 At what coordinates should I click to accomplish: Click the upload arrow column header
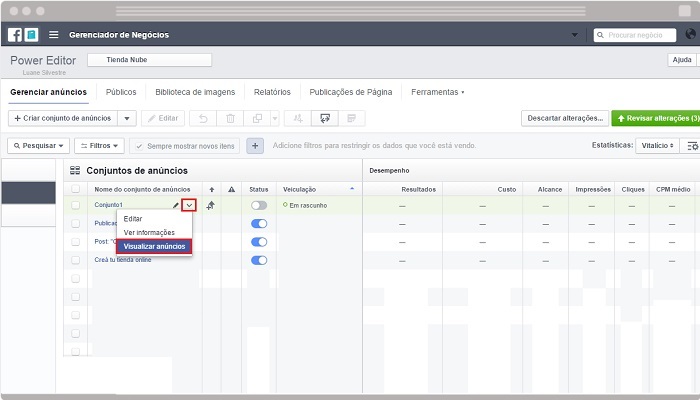click(x=212, y=189)
